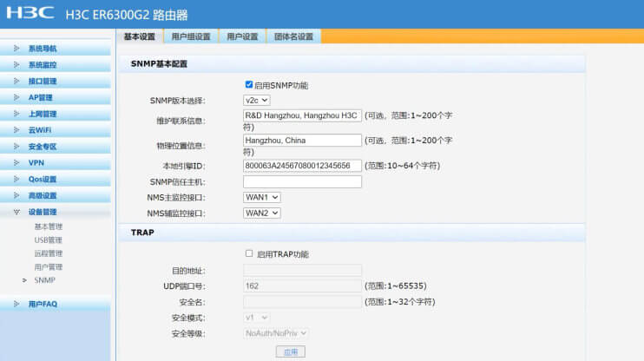Click 维护联系信息 input field
The image size is (644, 361).
click(302, 115)
